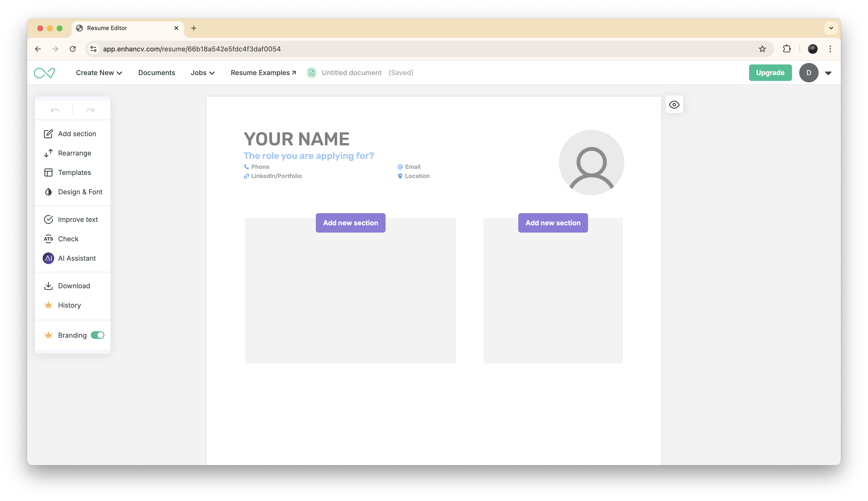This screenshot has width=868, height=501.
Task: Click the Templates layout icon
Action: [x=48, y=172]
